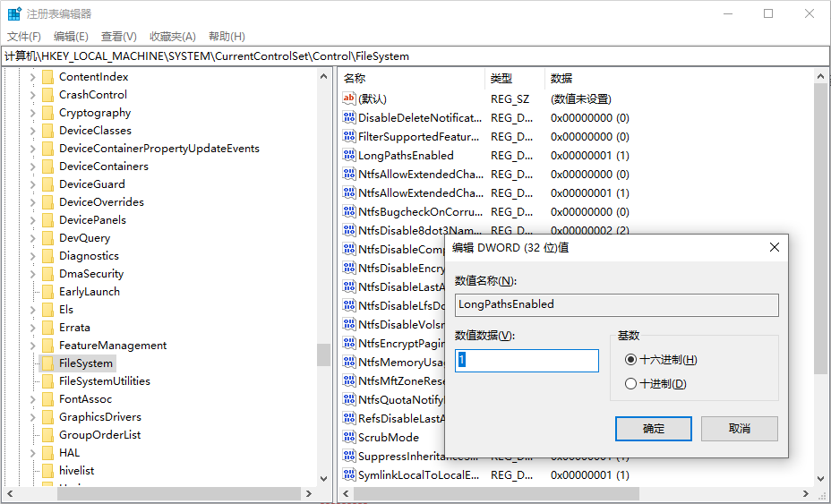Open the 收藏夹(A) menu

pos(172,37)
